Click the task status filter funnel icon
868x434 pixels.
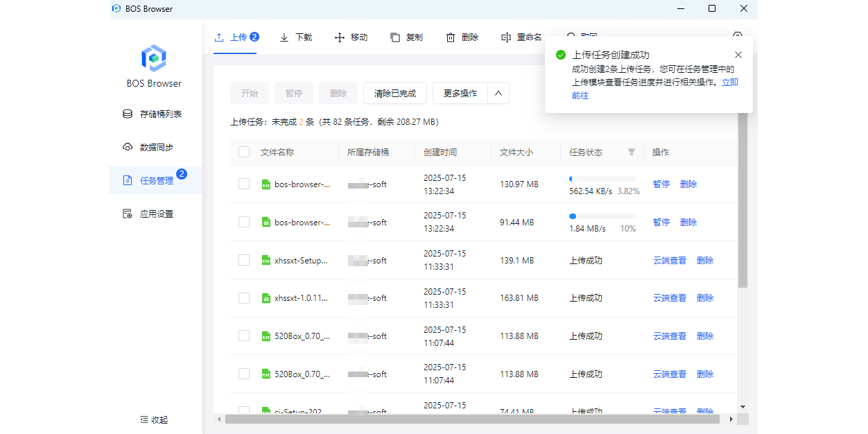coord(632,152)
